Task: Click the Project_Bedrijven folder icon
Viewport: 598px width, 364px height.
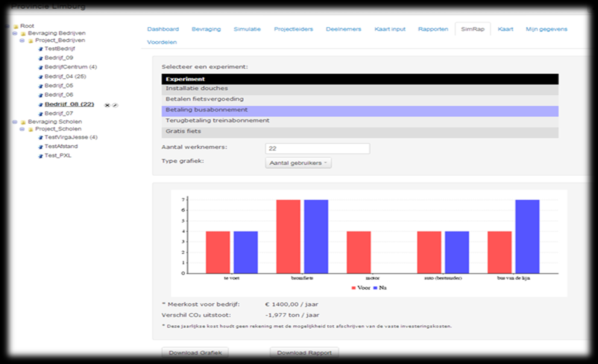Action: click(x=31, y=40)
